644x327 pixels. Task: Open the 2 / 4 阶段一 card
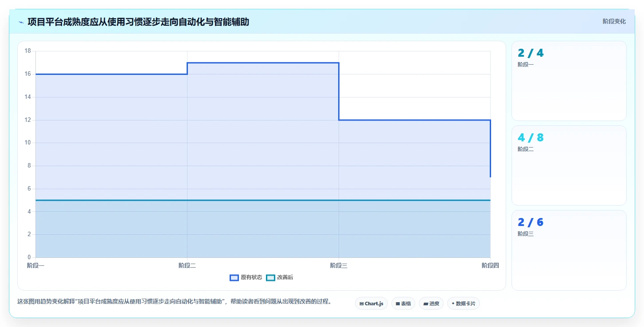[569, 81]
